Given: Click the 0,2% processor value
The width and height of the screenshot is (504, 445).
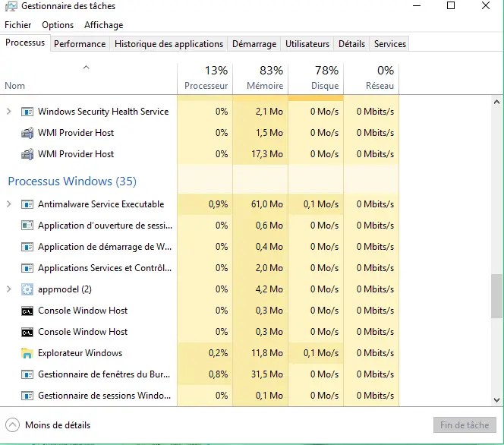Looking at the screenshot, I should (219, 353).
